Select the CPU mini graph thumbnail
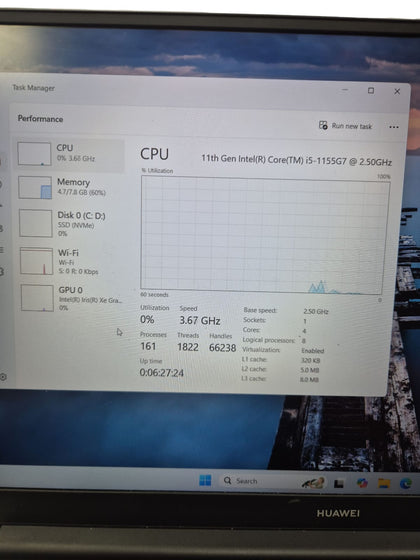 pyautogui.click(x=34, y=154)
